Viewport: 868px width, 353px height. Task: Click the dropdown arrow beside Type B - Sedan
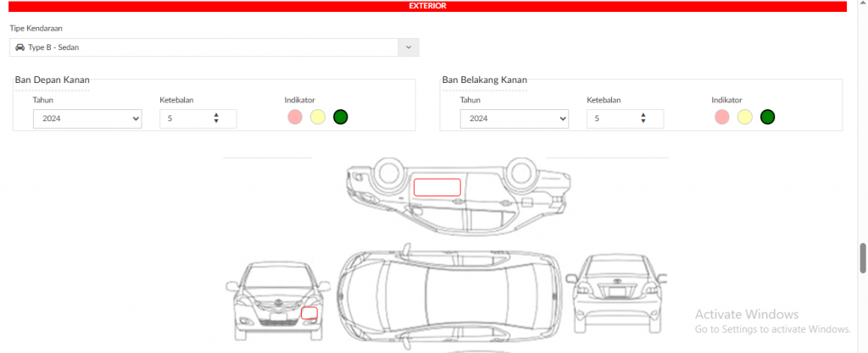[409, 47]
